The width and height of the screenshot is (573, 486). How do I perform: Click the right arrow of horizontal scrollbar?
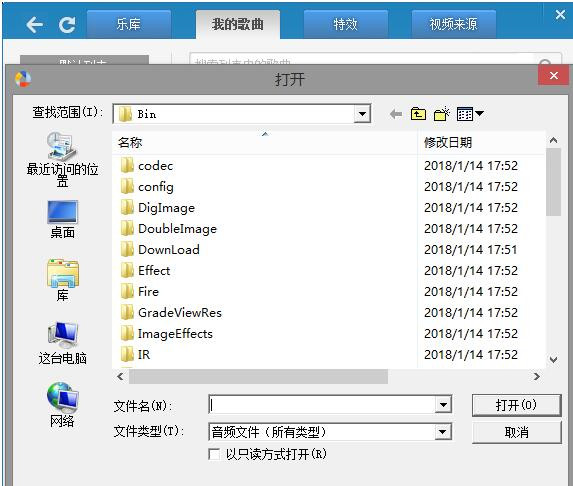pyautogui.click(x=536, y=376)
